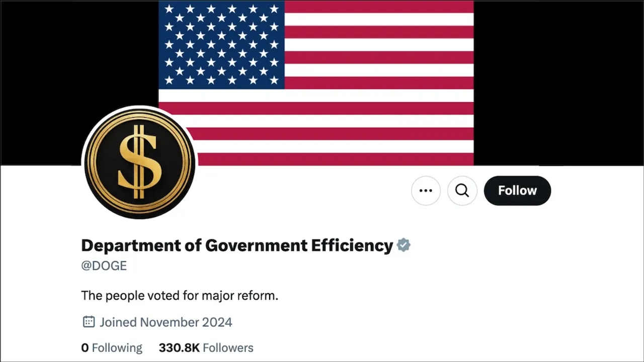Click the @DOGE handle
Viewport: 644px width, 362px height.
pyautogui.click(x=104, y=266)
